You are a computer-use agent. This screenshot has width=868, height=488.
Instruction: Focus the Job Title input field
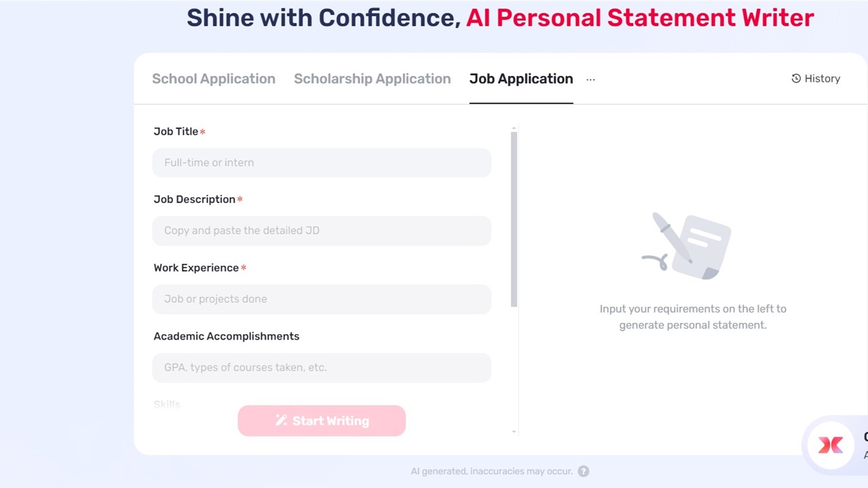pyautogui.click(x=321, y=163)
